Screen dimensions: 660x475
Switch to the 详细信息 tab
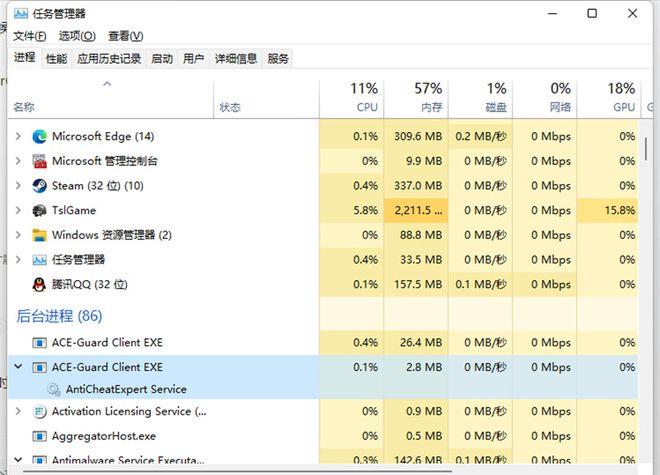[x=236, y=59]
